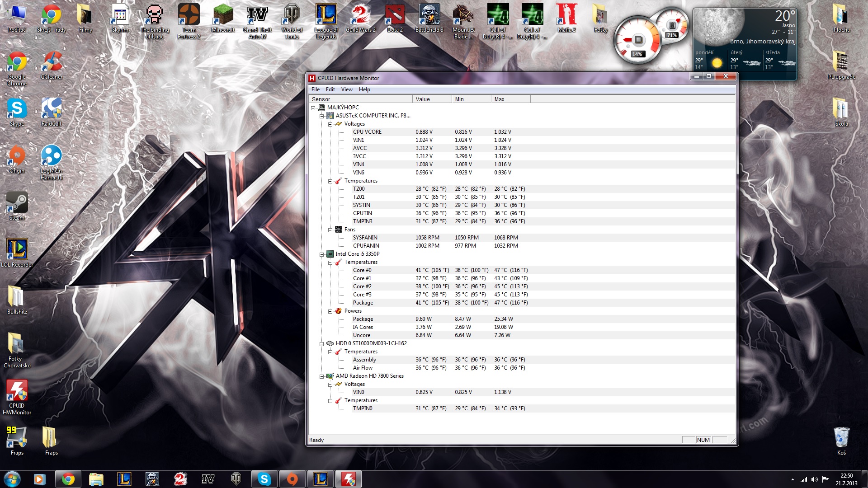This screenshot has height=488, width=868.
Task: Open LogMeIn Hamachi desktop shortcut
Action: pyautogui.click(x=52, y=163)
